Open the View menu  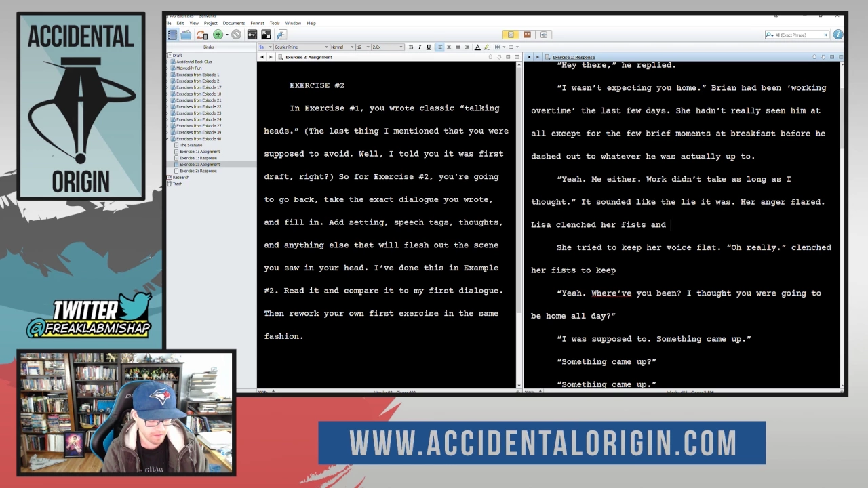tap(194, 23)
